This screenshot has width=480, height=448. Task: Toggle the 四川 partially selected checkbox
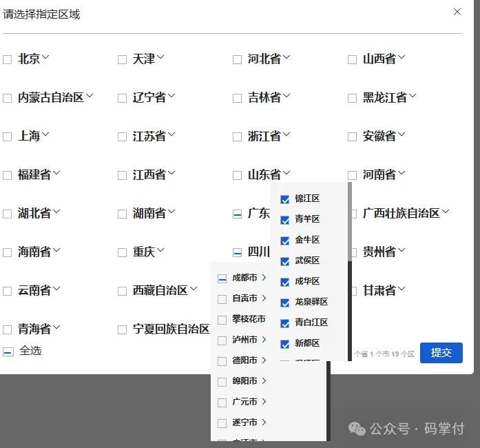(x=237, y=252)
